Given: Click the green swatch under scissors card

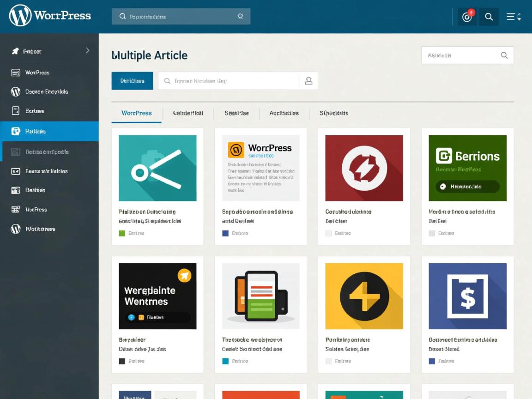Looking at the screenshot, I should click(x=122, y=234).
